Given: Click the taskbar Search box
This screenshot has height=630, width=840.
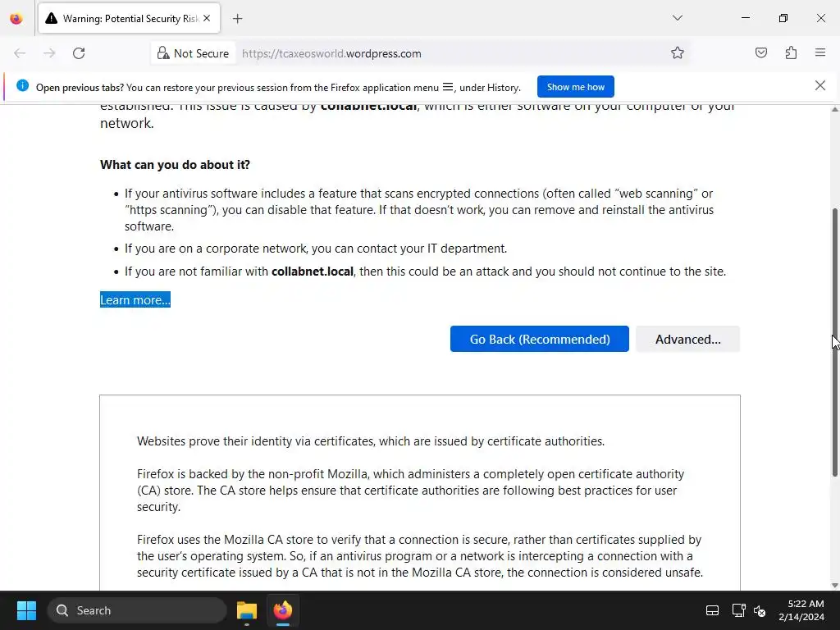Looking at the screenshot, I should point(137,610).
